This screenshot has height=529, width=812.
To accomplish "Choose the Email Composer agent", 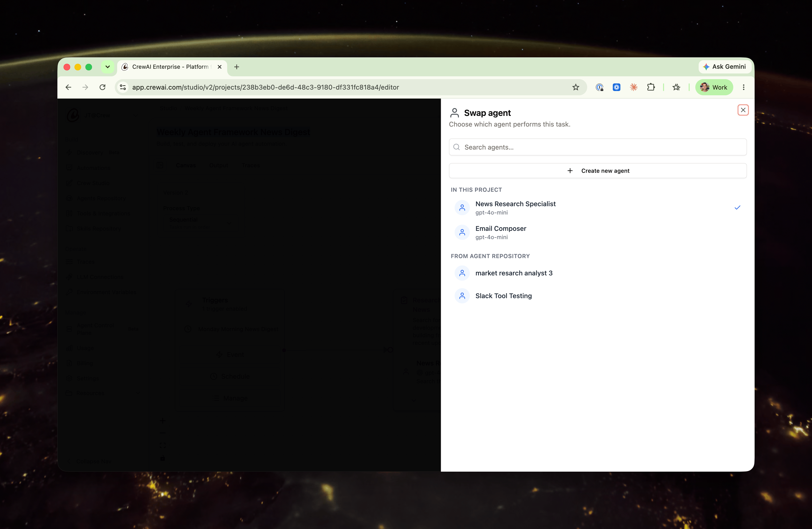I will pos(597,232).
